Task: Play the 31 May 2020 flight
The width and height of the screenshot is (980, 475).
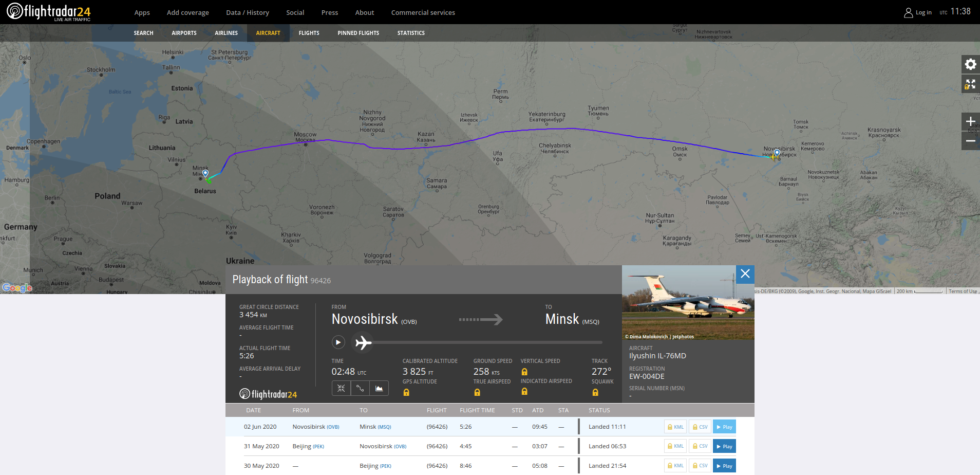Action: [x=724, y=446]
